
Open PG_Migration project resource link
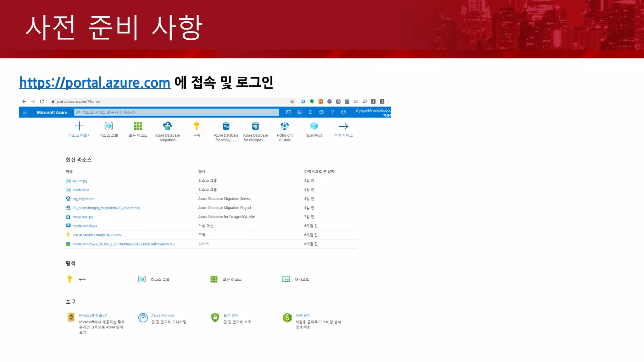106,208
